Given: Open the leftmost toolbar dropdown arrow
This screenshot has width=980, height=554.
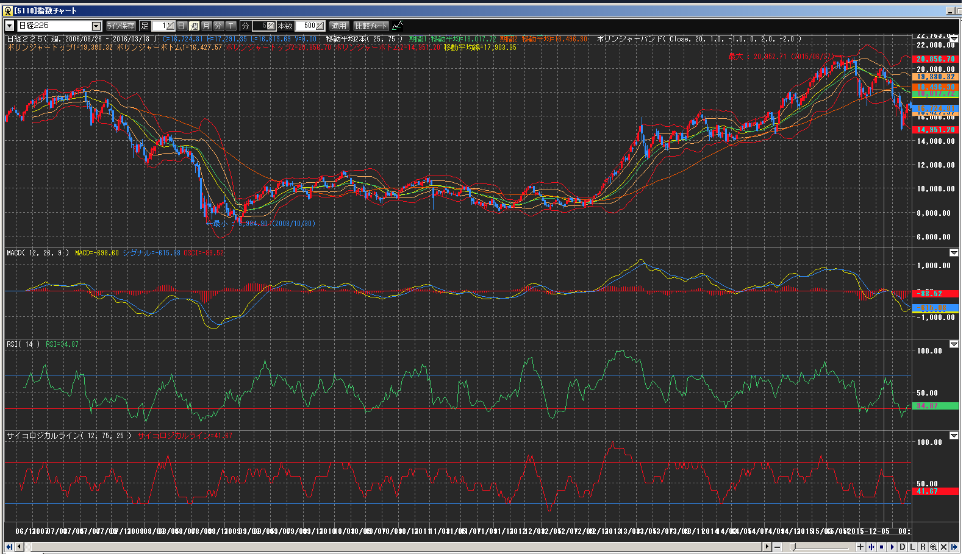Looking at the screenshot, I should [x=9, y=26].
